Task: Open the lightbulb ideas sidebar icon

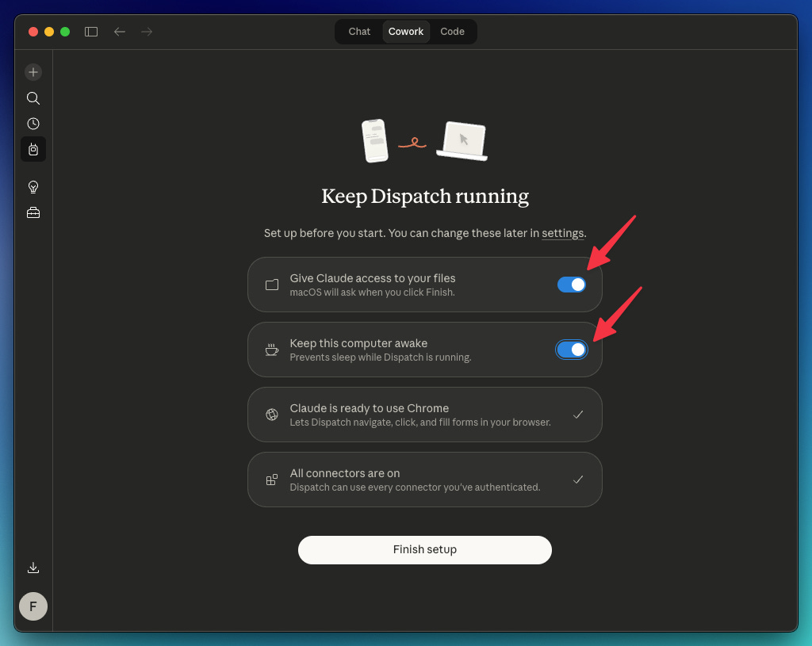Action: (33, 187)
